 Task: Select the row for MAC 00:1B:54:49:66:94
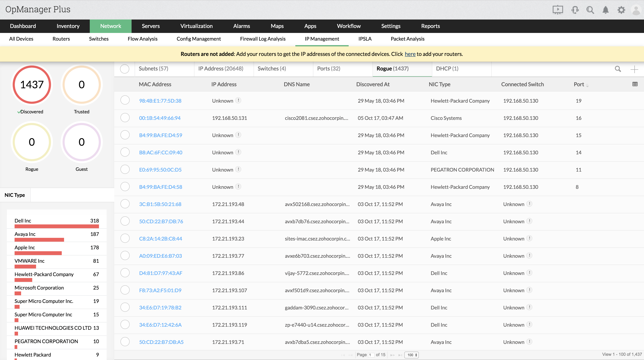tap(125, 118)
